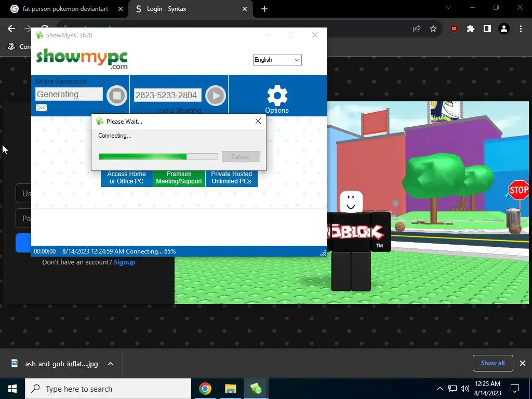Viewport: 532px width, 399px height.
Task: Click Private Hosted Unlimited PCs button
Action: pos(231,178)
